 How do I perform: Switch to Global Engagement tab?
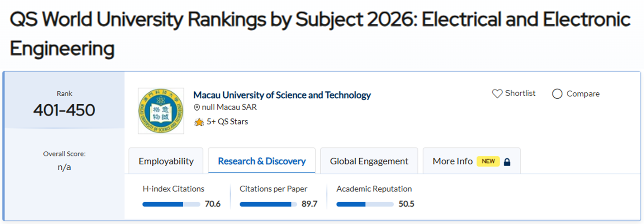tap(369, 161)
